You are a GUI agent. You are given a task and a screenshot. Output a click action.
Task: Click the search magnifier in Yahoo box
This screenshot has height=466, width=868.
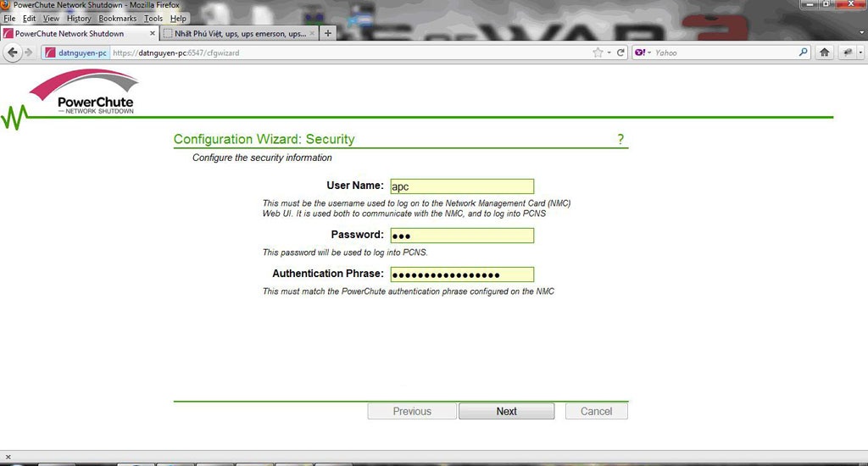click(804, 53)
